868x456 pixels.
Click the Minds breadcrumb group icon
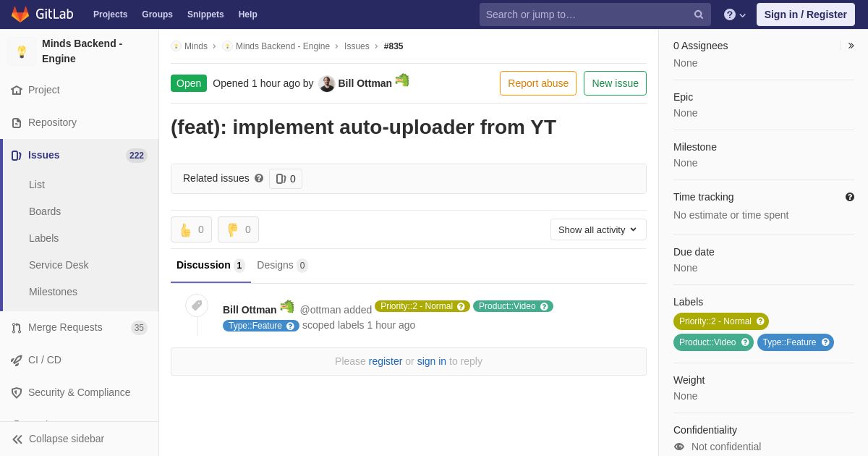(176, 46)
